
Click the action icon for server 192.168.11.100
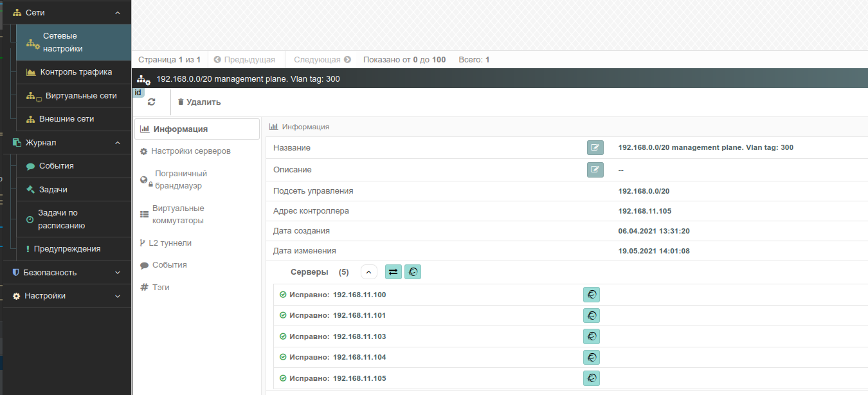pyautogui.click(x=592, y=295)
